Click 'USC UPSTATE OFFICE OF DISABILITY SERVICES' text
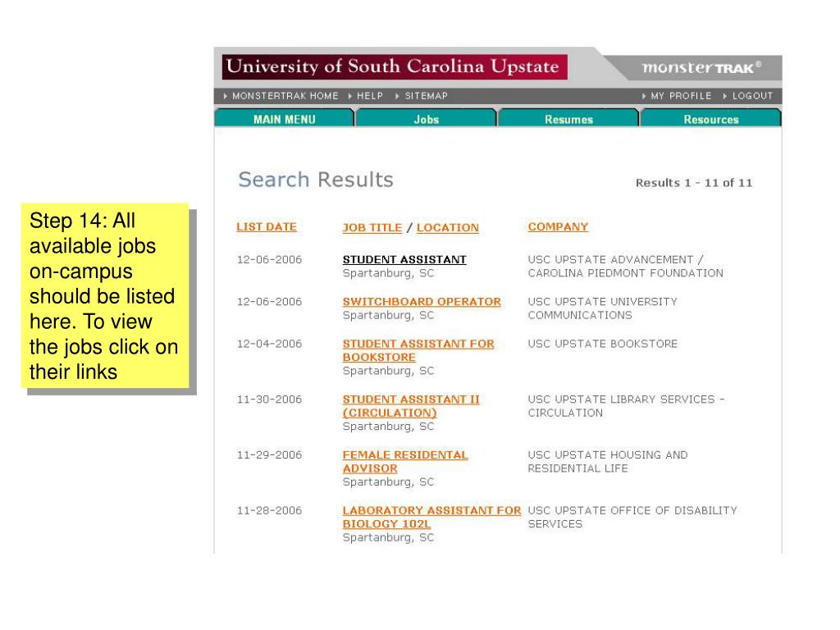This screenshot has height=630, width=840. (x=632, y=518)
